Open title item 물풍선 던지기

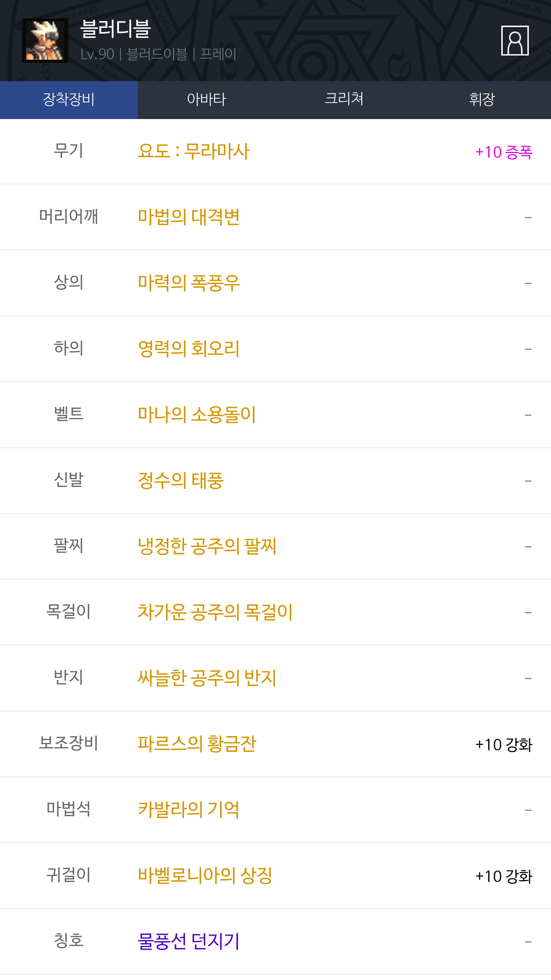pyautogui.click(x=189, y=942)
